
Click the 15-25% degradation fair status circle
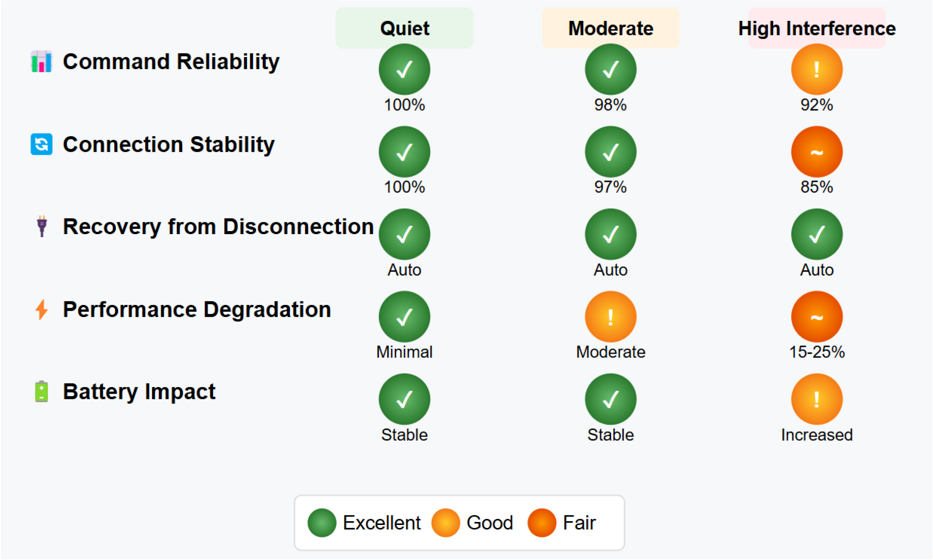pyautogui.click(x=816, y=317)
